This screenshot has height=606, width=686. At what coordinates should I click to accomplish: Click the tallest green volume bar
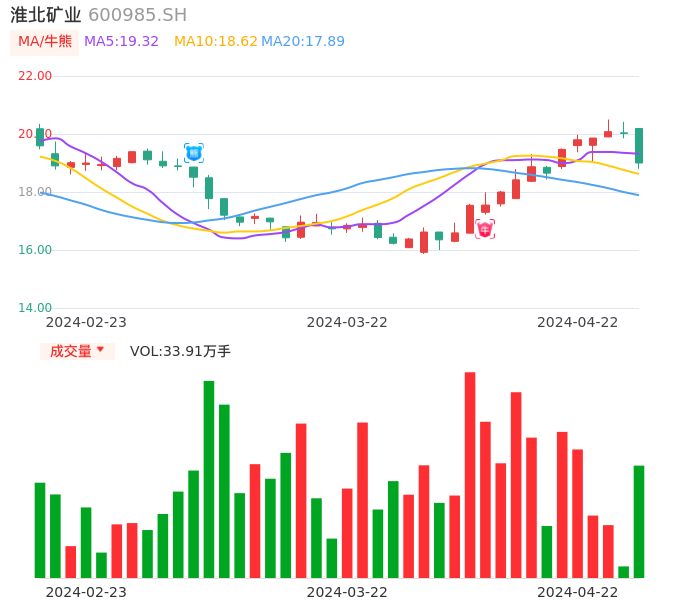pyautogui.click(x=209, y=480)
